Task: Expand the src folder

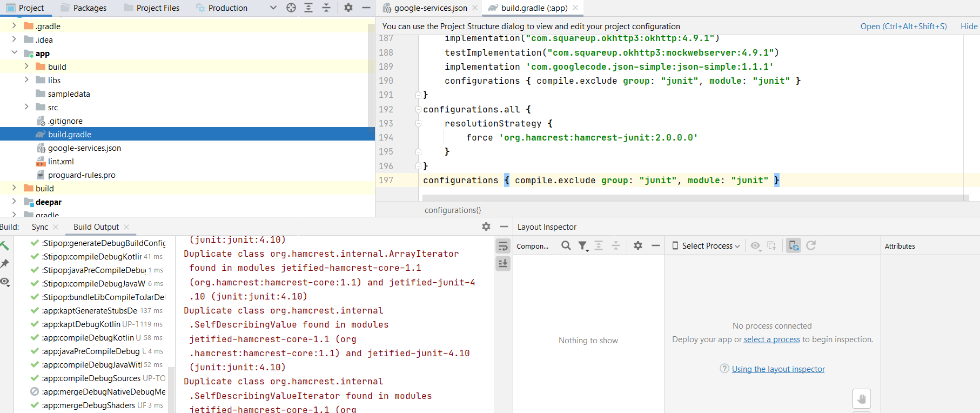Action: click(26, 106)
